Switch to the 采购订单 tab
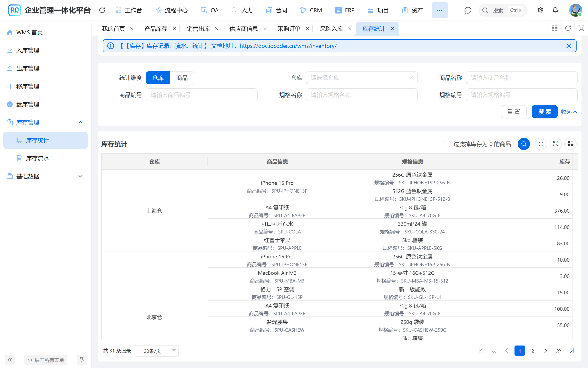 click(x=289, y=29)
